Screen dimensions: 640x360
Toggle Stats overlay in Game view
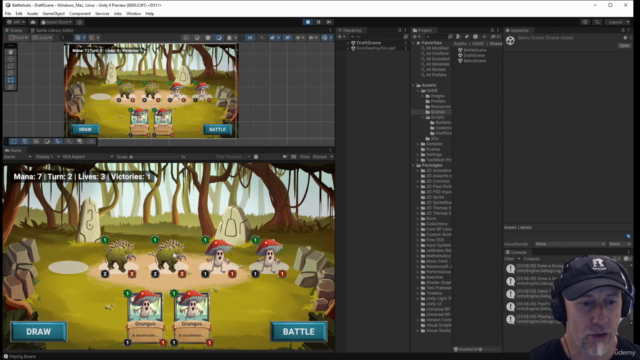point(304,157)
